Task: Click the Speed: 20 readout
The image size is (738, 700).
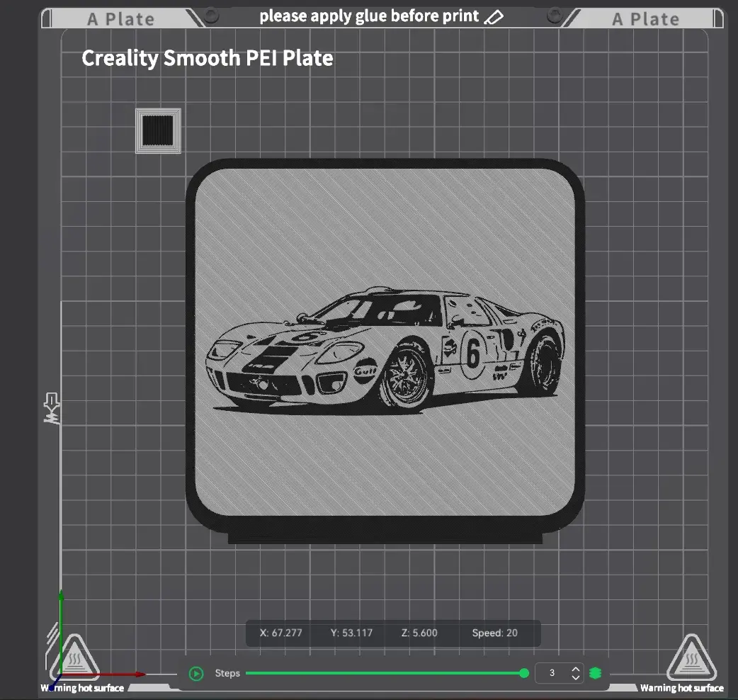Action: [494, 633]
